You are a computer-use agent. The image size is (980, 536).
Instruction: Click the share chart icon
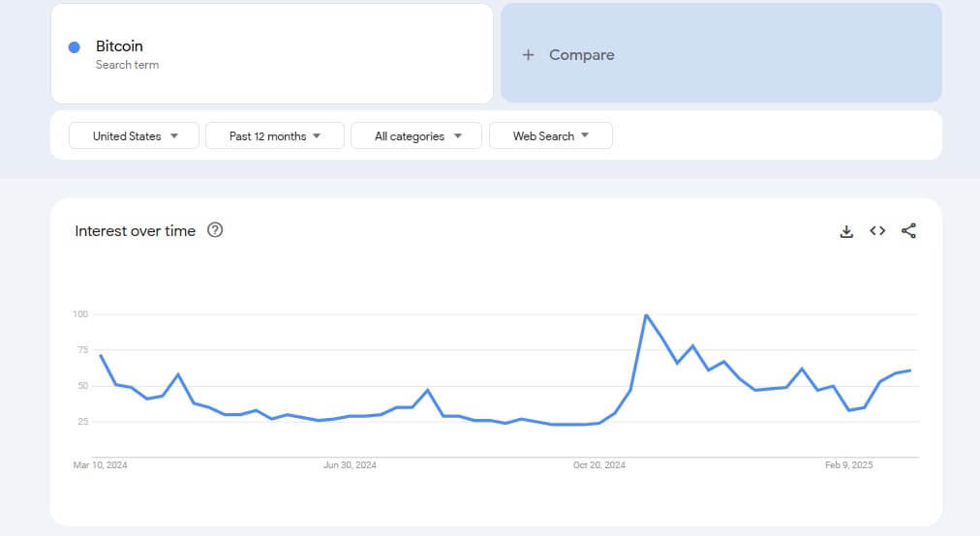coord(908,231)
